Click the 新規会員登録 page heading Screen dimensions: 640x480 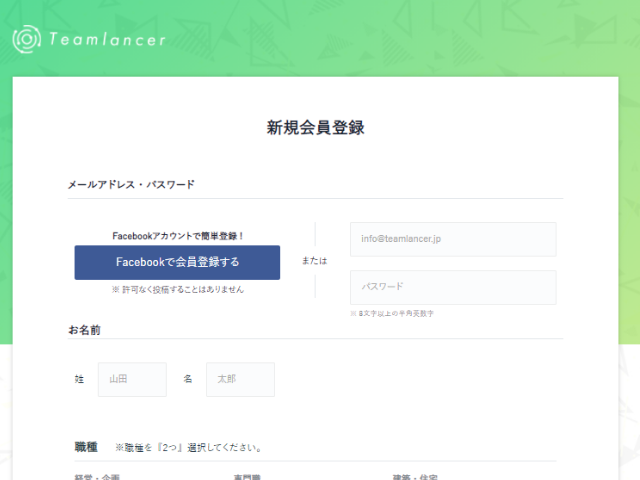click(315, 128)
